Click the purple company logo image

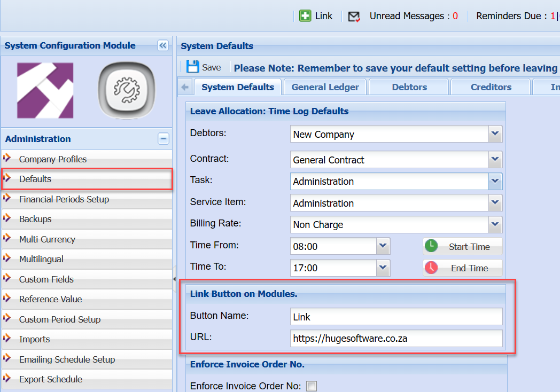click(x=45, y=90)
